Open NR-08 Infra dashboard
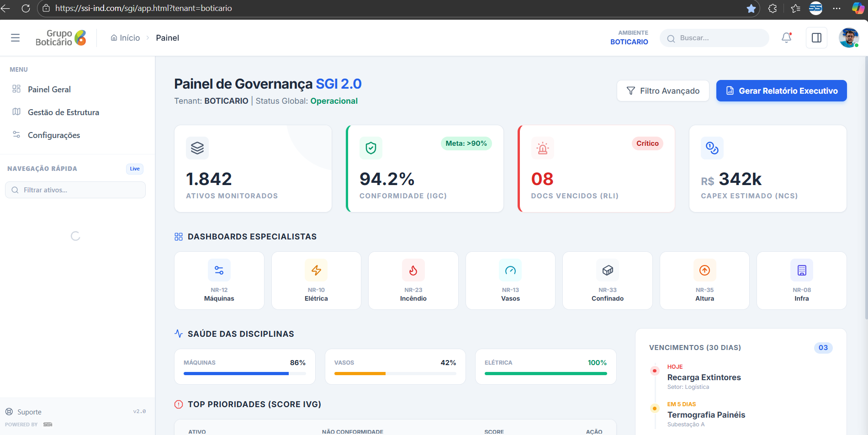868x435 pixels. (802, 281)
